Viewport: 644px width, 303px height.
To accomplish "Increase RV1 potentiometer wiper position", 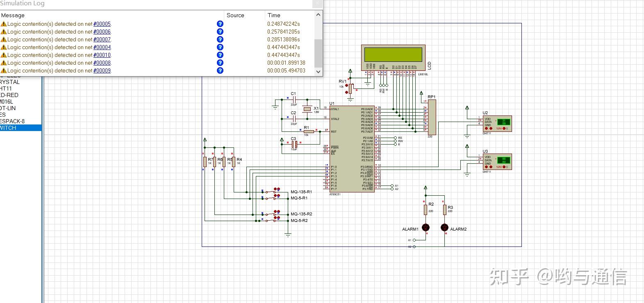I will click(x=347, y=85).
